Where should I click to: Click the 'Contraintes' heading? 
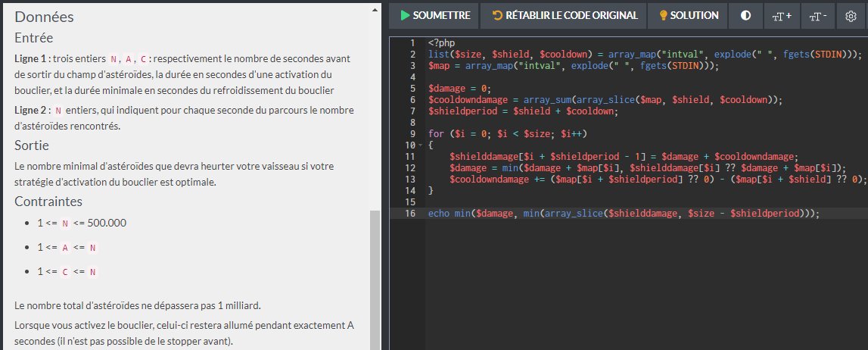pos(48,201)
